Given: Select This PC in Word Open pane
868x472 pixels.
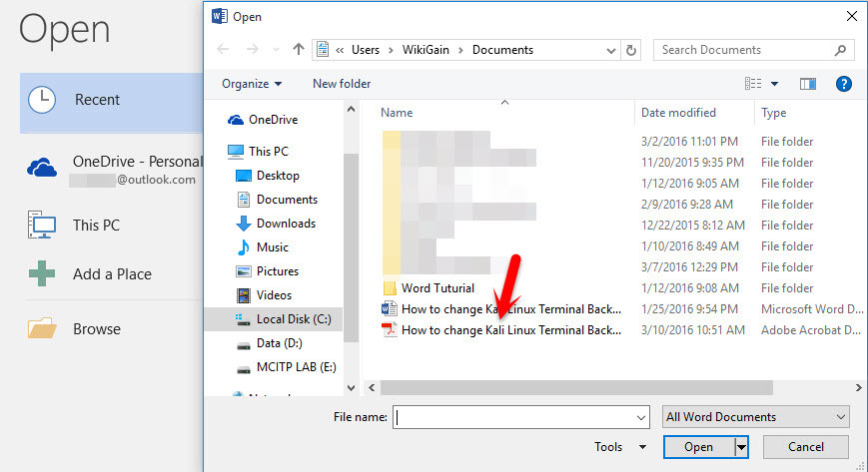Looking at the screenshot, I should pos(74,226).
